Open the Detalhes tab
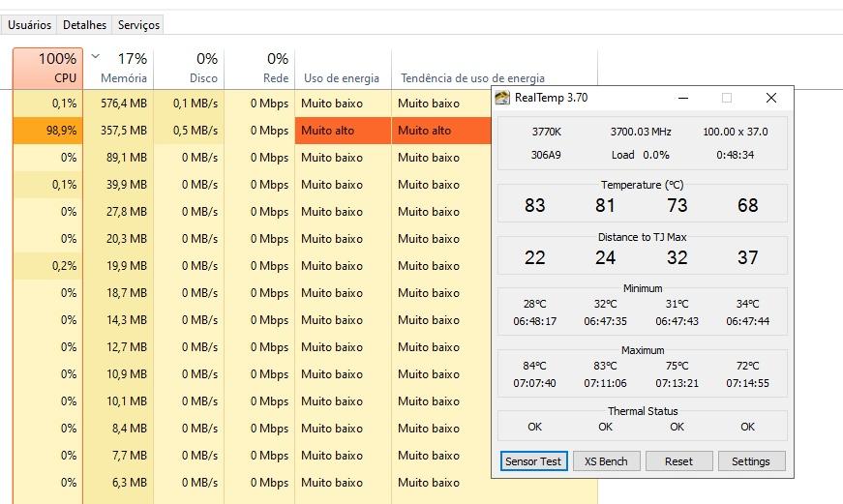The image size is (843, 504). coord(84,25)
